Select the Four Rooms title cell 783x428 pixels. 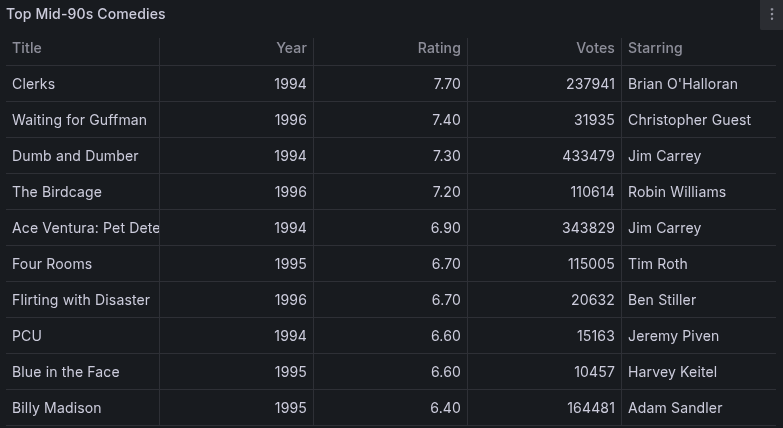82,264
